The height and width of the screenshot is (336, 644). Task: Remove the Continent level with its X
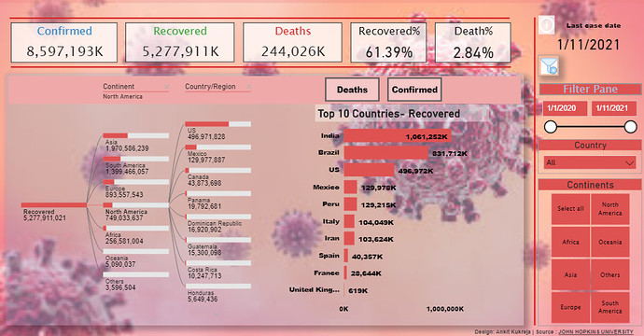[167, 87]
